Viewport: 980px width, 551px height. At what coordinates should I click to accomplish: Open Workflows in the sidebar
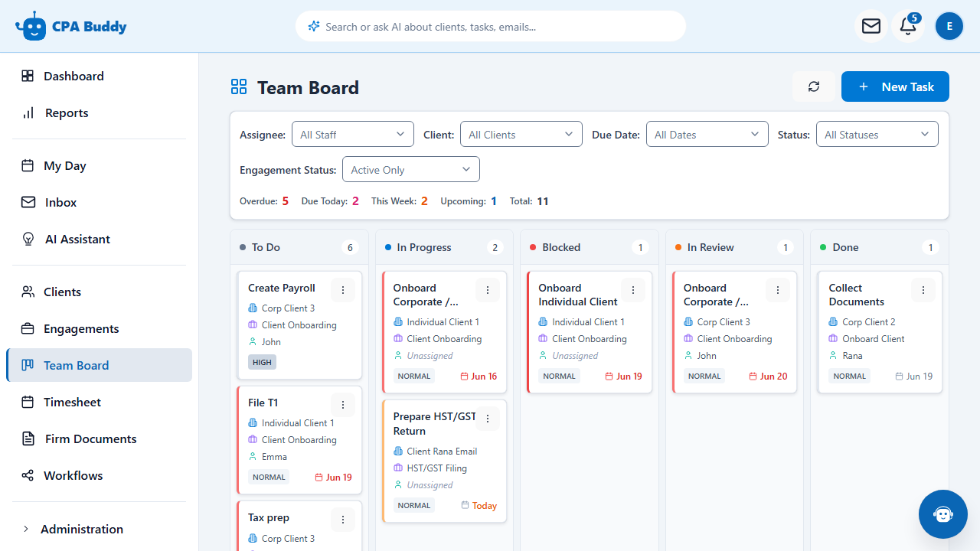tap(99, 475)
